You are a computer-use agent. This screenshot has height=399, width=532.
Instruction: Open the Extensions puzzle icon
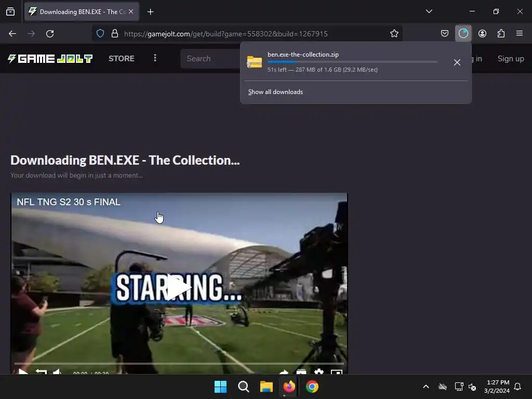click(501, 33)
